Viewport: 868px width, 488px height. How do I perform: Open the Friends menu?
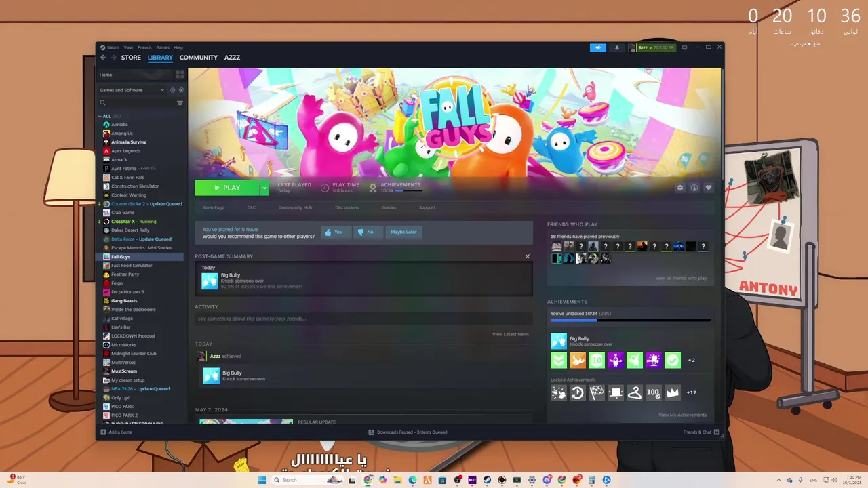click(144, 47)
